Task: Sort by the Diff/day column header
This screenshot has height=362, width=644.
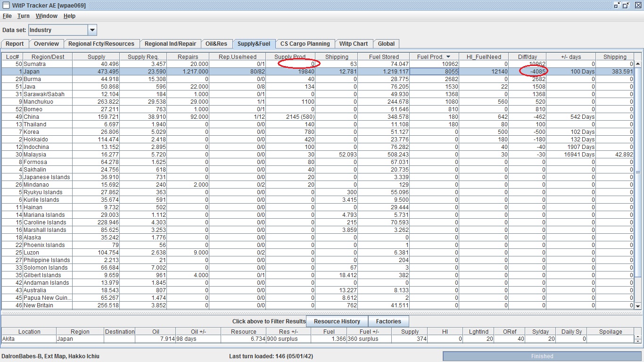Action: click(x=528, y=57)
